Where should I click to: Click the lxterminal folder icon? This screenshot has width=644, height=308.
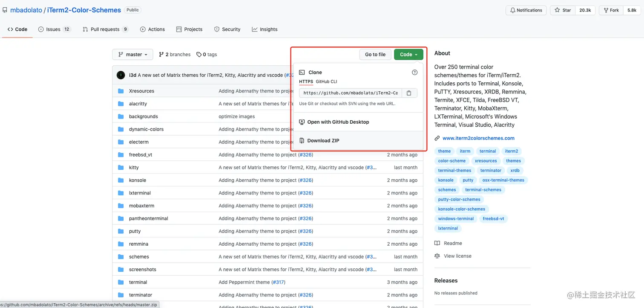(121, 193)
